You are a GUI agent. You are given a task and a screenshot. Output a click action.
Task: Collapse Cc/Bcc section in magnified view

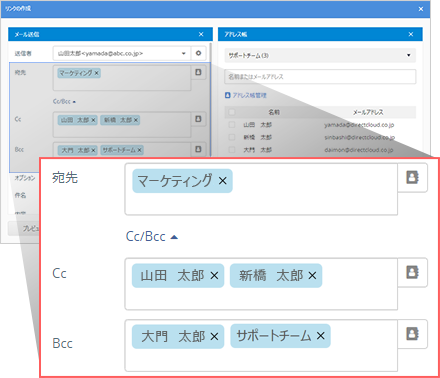[152, 237]
